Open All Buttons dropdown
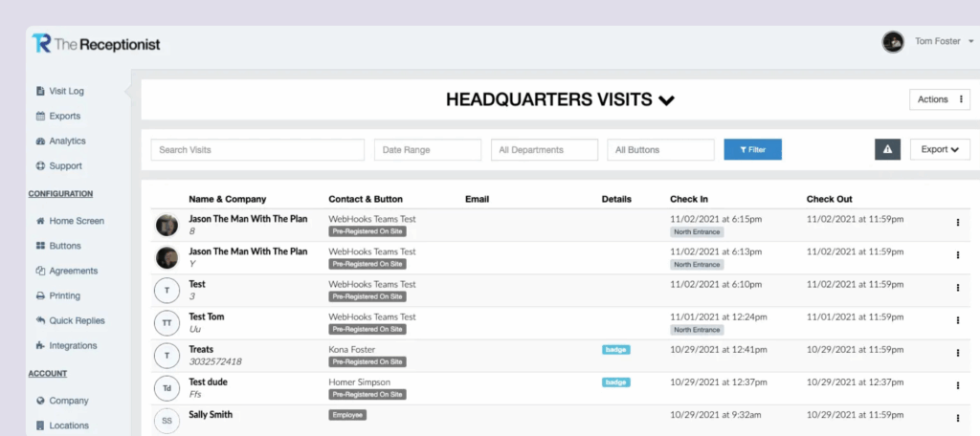 [x=660, y=150]
